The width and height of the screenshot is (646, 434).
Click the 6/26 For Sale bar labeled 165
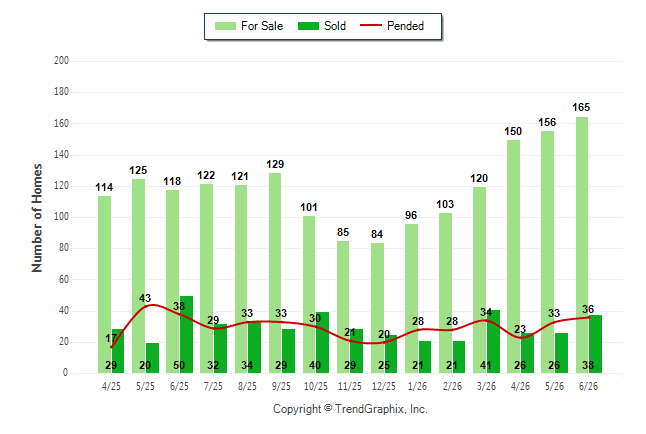pyautogui.click(x=582, y=245)
